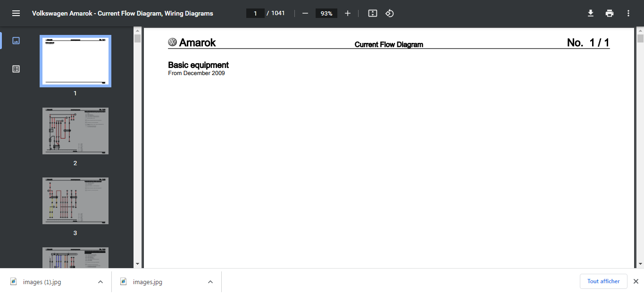Image resolution: width=644 pixels, height=295 pixels.
Task: Click the Amarok heading in the page
Action: tap(197, 42)
